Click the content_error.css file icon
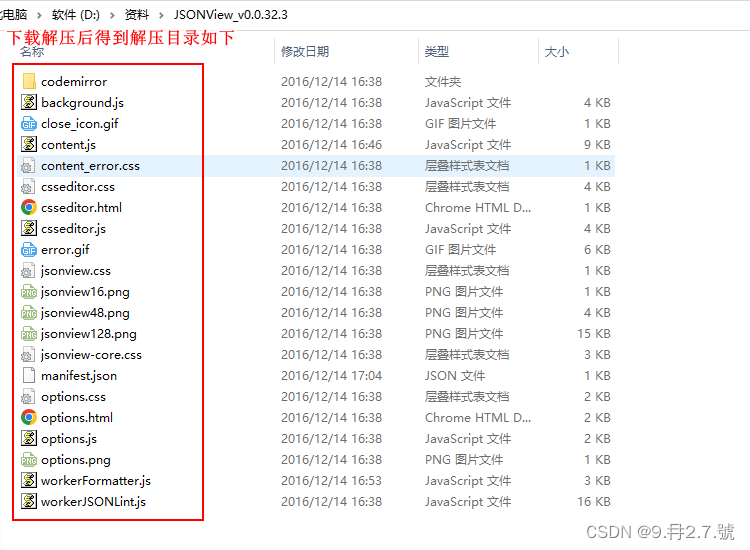 click(29, 165)
